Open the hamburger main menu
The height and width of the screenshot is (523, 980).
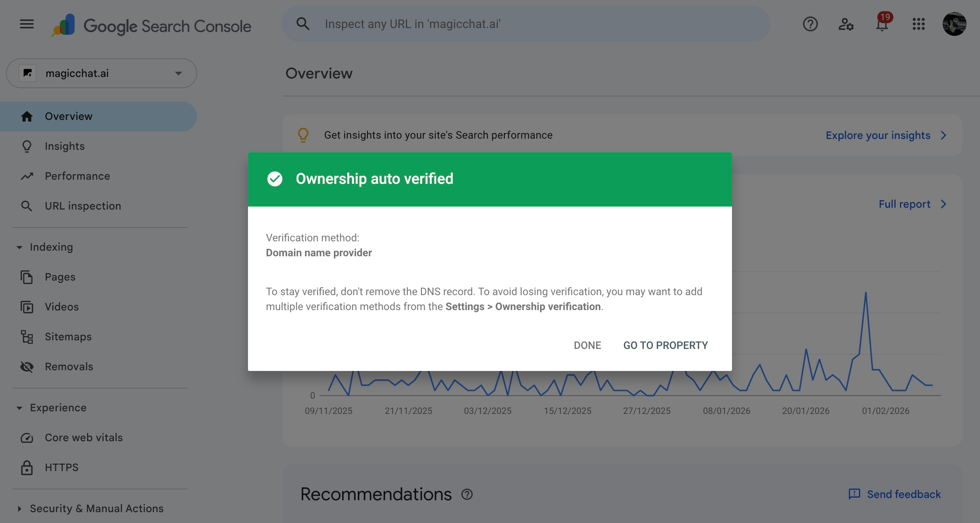point(27,24)
